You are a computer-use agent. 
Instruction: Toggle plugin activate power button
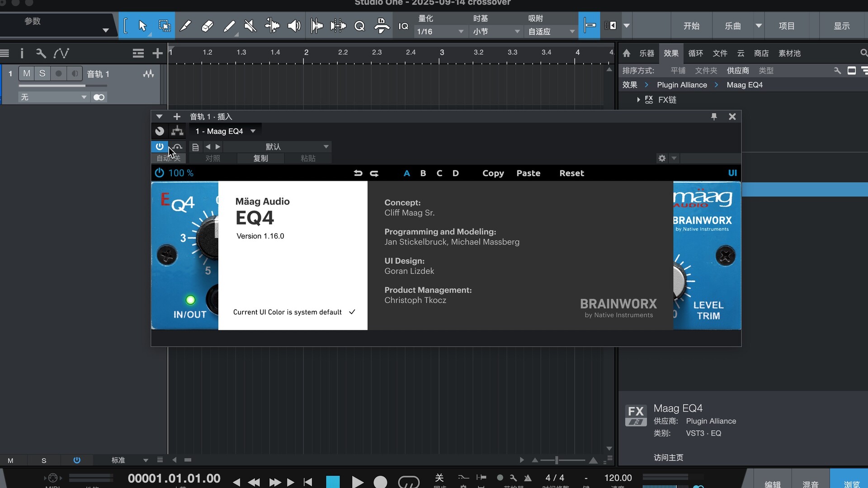pos(160,146)
